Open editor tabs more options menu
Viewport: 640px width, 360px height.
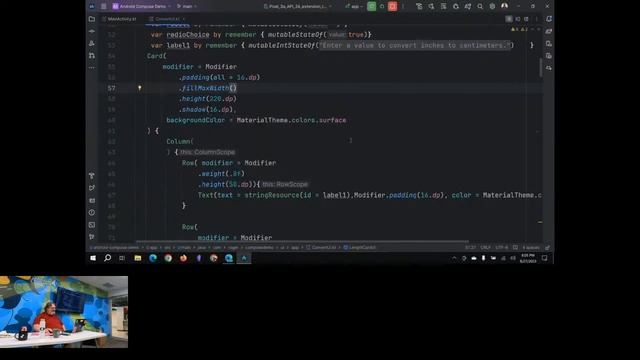click(536, 19)
